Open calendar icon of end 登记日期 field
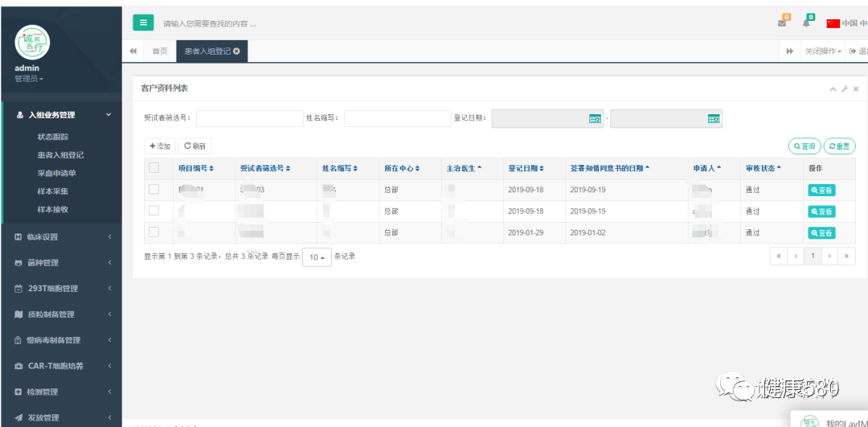Viewport: 868px width, 427px height. [714, 118]
